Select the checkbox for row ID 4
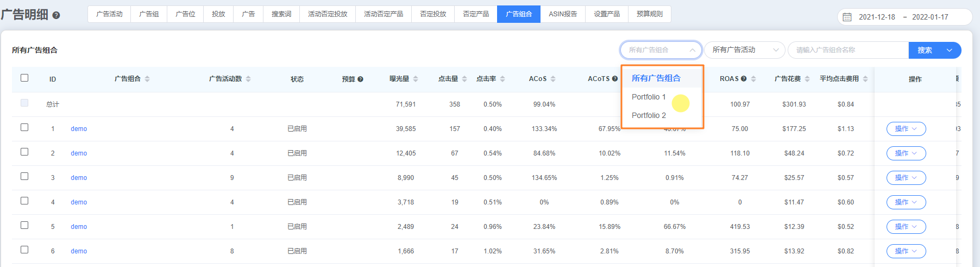980x267 pixels. point(24,201)
